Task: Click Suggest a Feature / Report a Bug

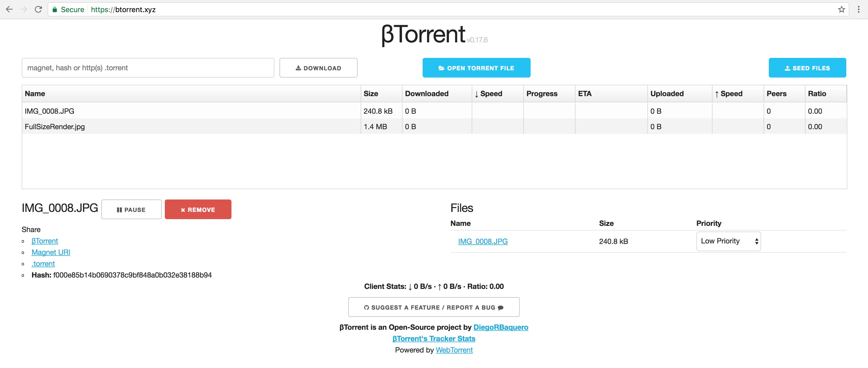Action: 434,307
